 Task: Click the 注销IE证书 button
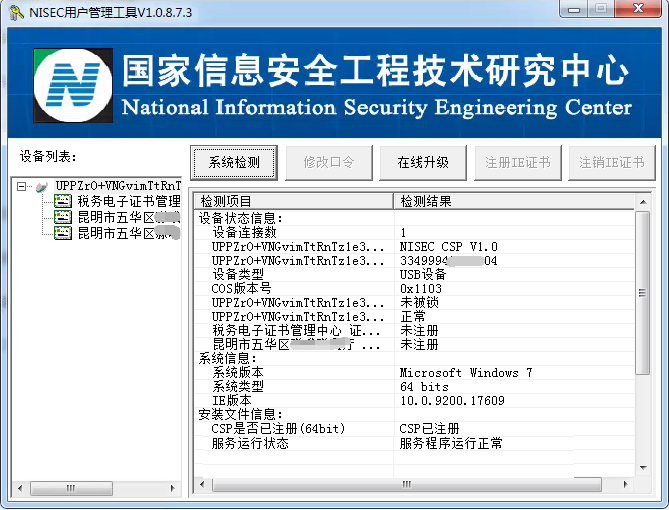pyautogui.click(x=612, y=163)
